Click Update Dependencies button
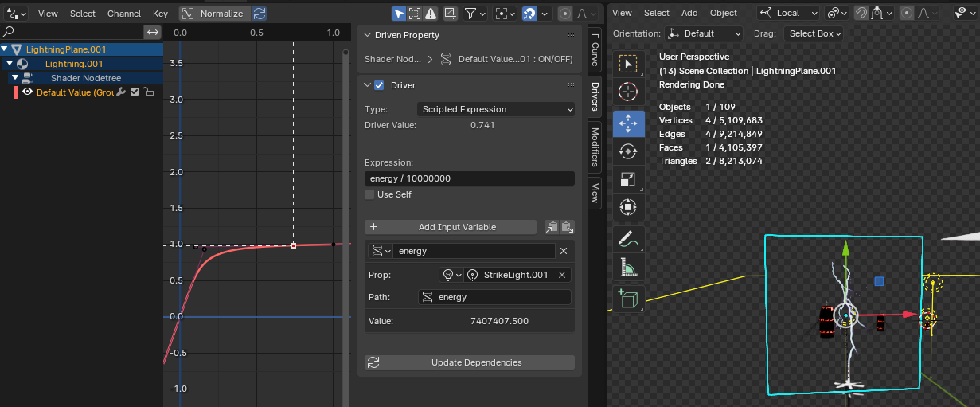980x407 pixels. pos(470,362)
